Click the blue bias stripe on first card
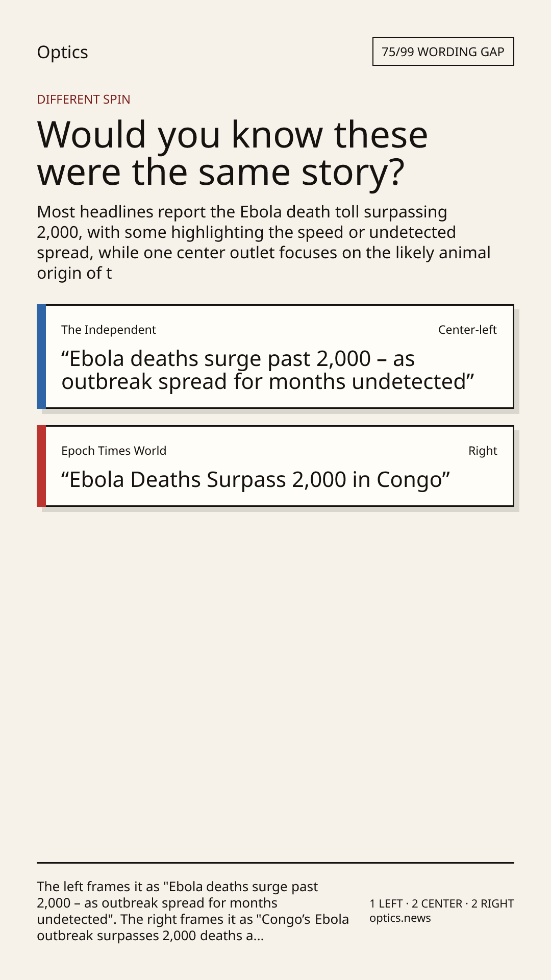This screenshot has height=980, width=551. (41, 356)
